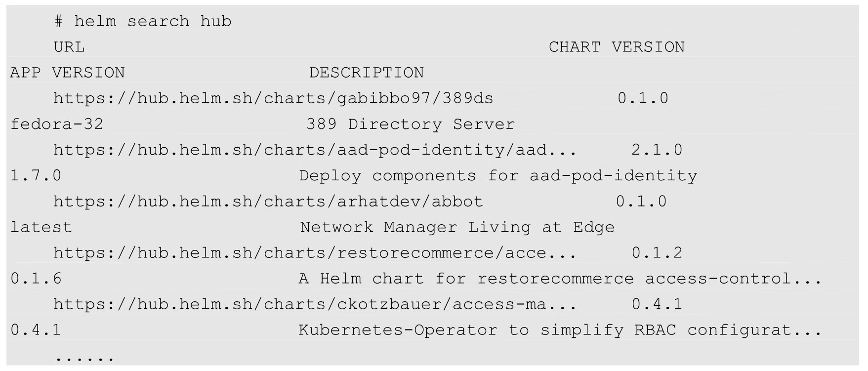This screenshot has width=868, height=371.
Task: Click 'Deploy components for aad-pod-identity' description
Action: (x=498, y=175)
